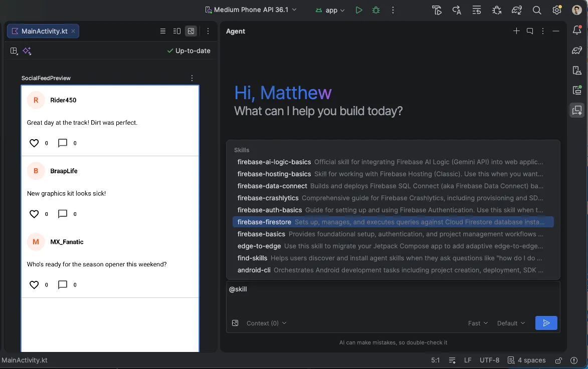Open the Medium Phone API 36.1 device dropdown
The height and width of the screenshot is (369, 588).
(x=251, y=10)
